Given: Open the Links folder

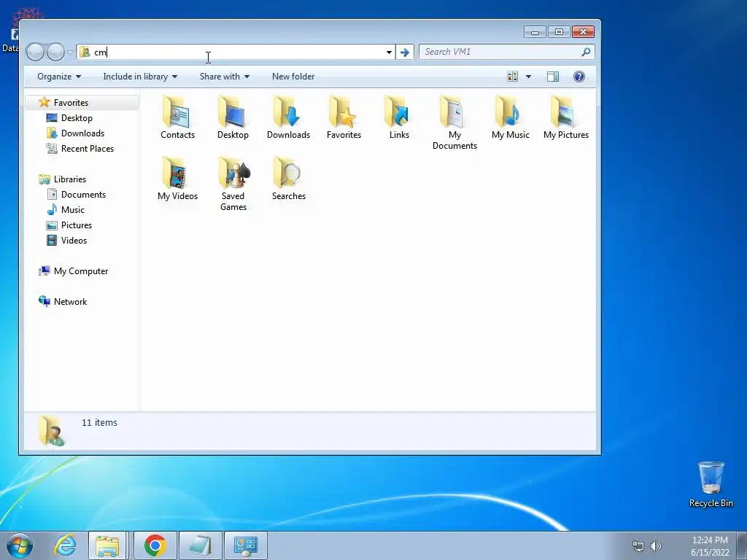Looking at the screenshot, I should (x=399, y=117).
